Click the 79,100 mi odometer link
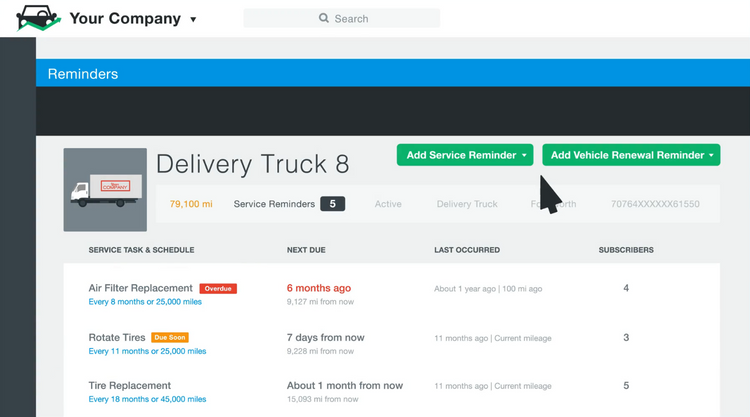This screenshot has height=417, width=750. click(x=191, y=204)
